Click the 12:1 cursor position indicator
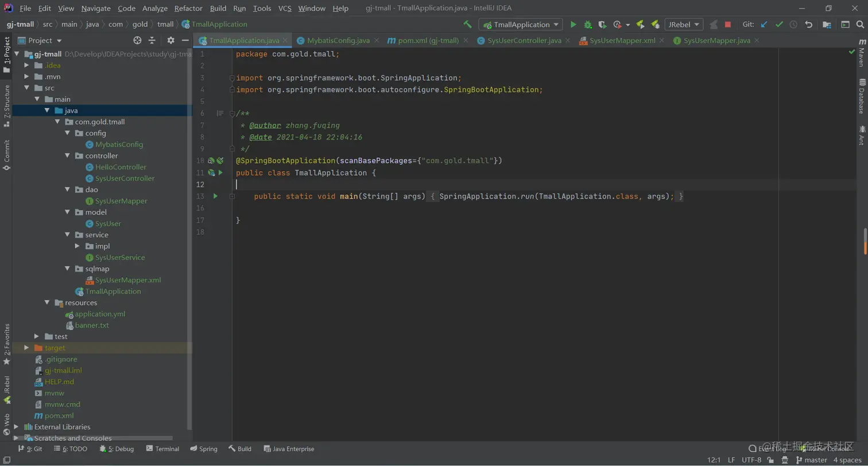 coord(714,460)
